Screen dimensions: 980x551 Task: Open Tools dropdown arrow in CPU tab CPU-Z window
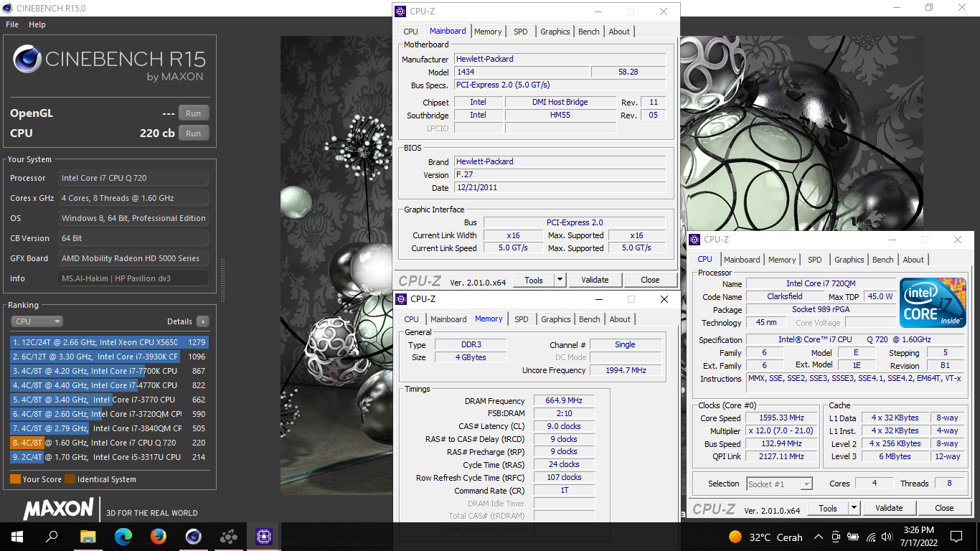(x=854, y=508)
